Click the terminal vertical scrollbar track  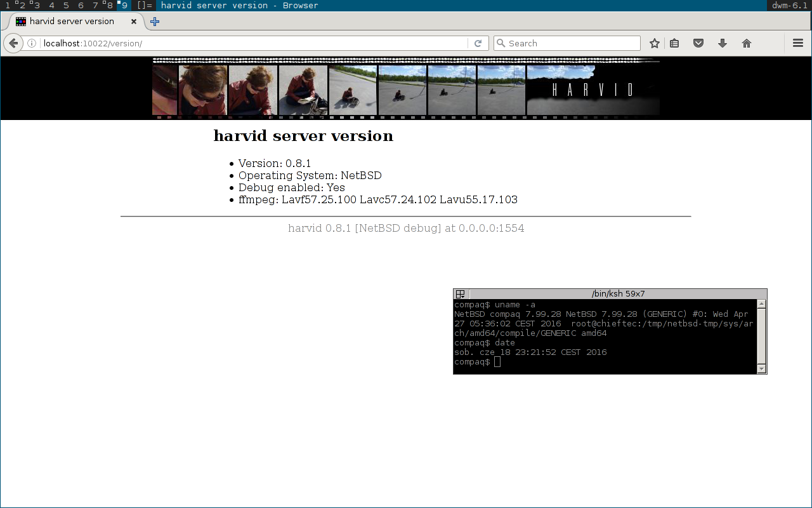(x=762, y=337)
